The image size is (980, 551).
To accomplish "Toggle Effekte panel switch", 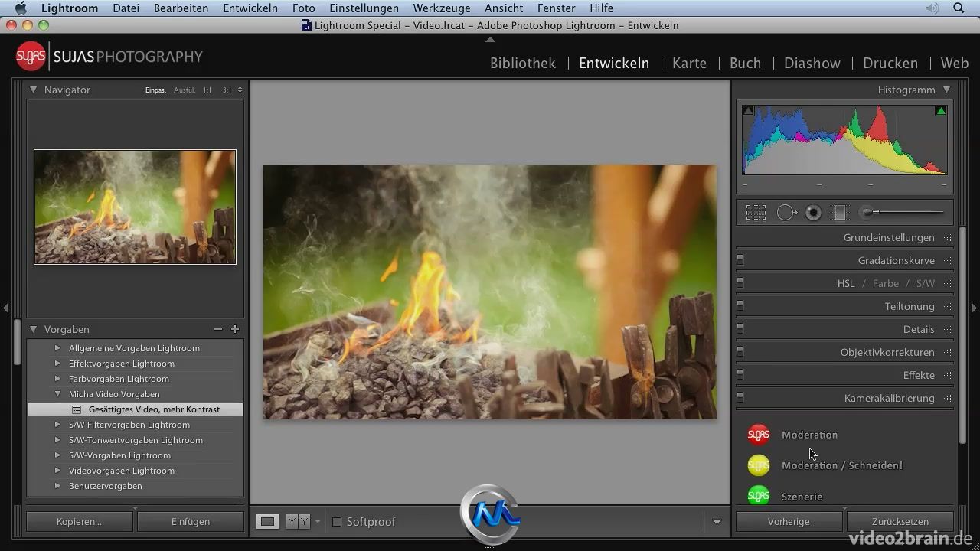I will click(x=740, y=375).
